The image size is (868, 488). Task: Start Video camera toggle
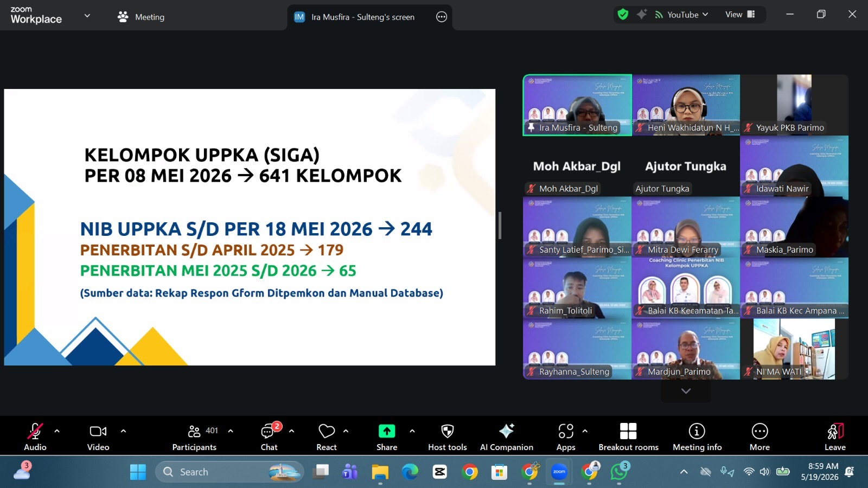(98, 431)
